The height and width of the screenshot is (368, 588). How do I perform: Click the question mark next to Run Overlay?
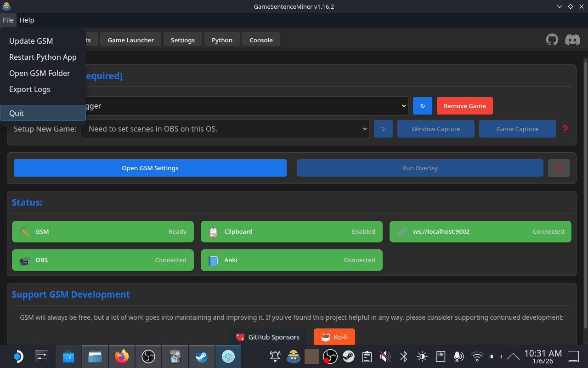[x=559, y=168]
